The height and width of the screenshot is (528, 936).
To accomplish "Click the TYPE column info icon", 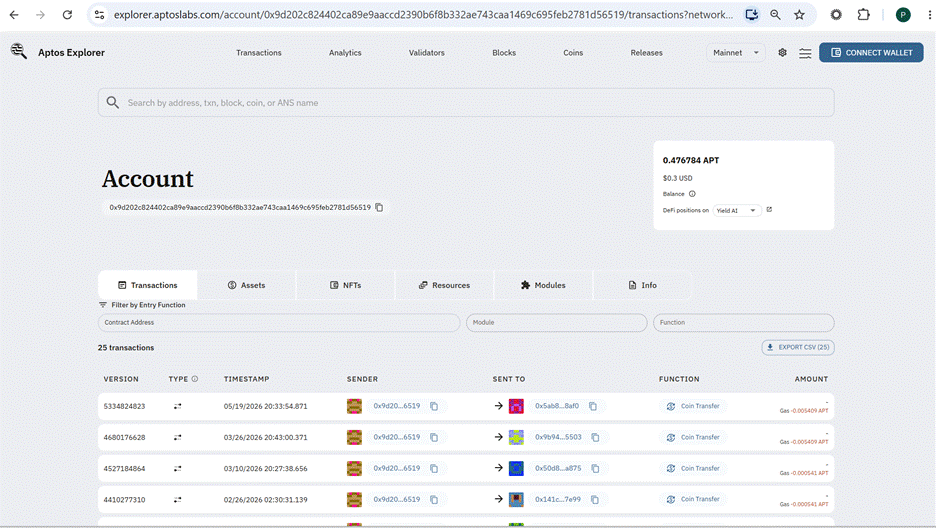I will [195, 379].
